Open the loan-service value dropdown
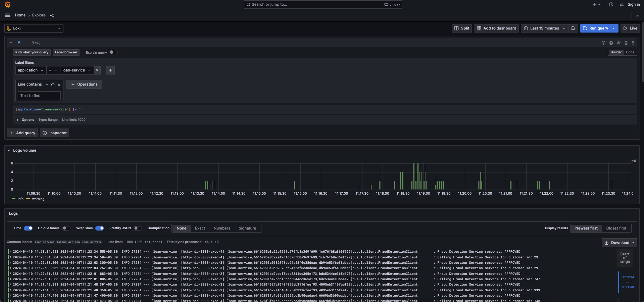 77,70
